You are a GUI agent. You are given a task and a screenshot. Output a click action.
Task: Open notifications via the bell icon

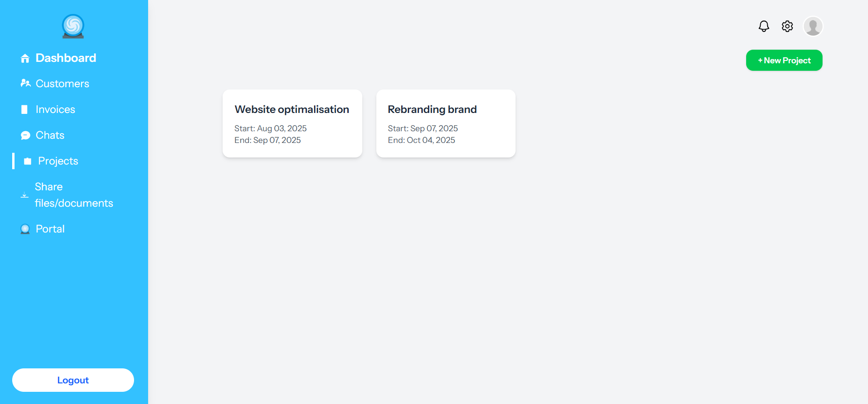tap(763, 26)
